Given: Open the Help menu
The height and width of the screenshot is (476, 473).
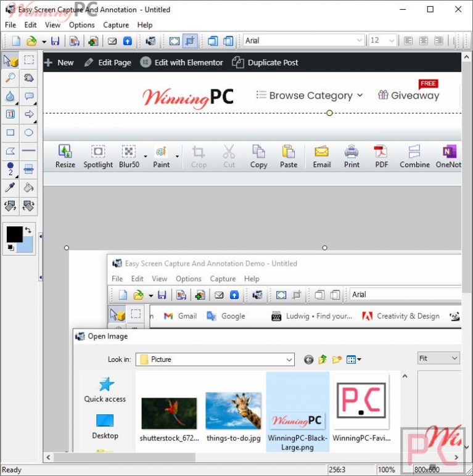Looking at the screenshot, I should pos(144,25).
